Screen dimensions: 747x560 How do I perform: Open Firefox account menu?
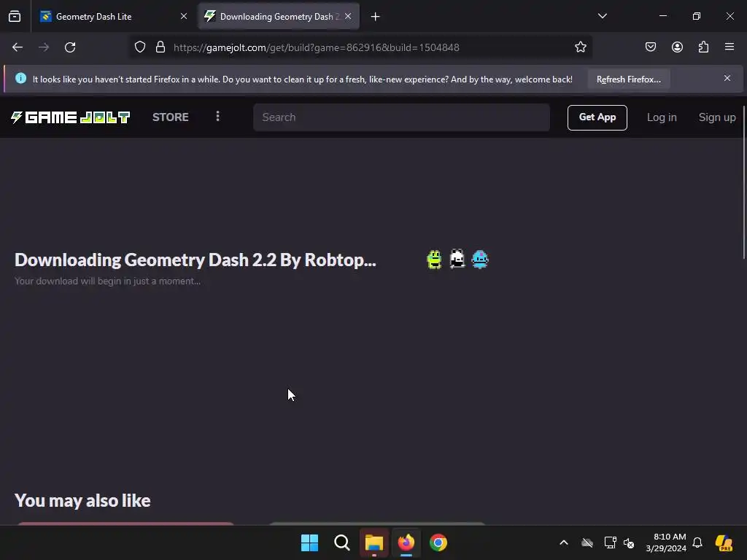click(x=677, y=47)
